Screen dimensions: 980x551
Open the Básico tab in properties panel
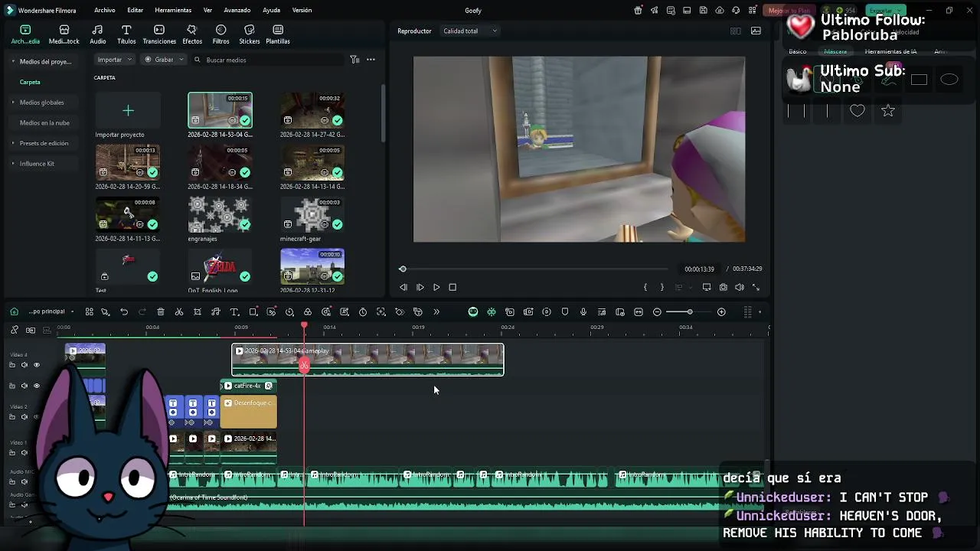click(798, 52)
